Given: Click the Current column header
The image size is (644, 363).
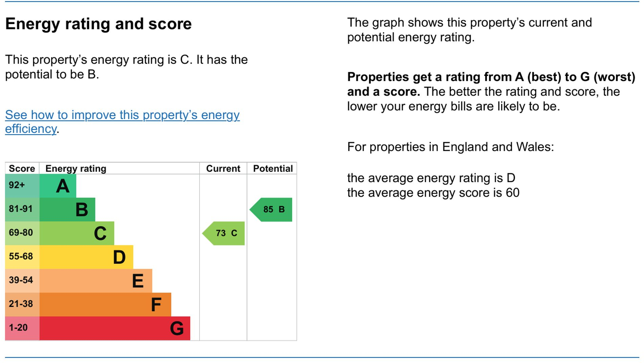Looking at the screenshot, I should point(223,169).
